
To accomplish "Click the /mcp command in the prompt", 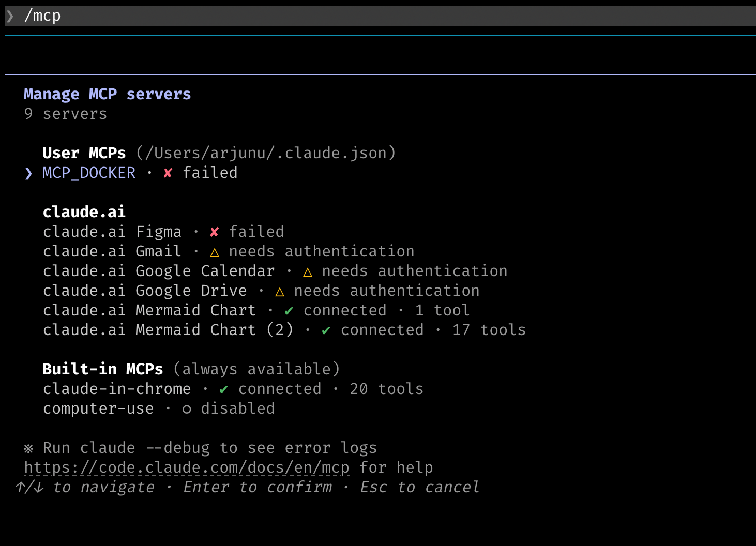I will coord(42,16).
